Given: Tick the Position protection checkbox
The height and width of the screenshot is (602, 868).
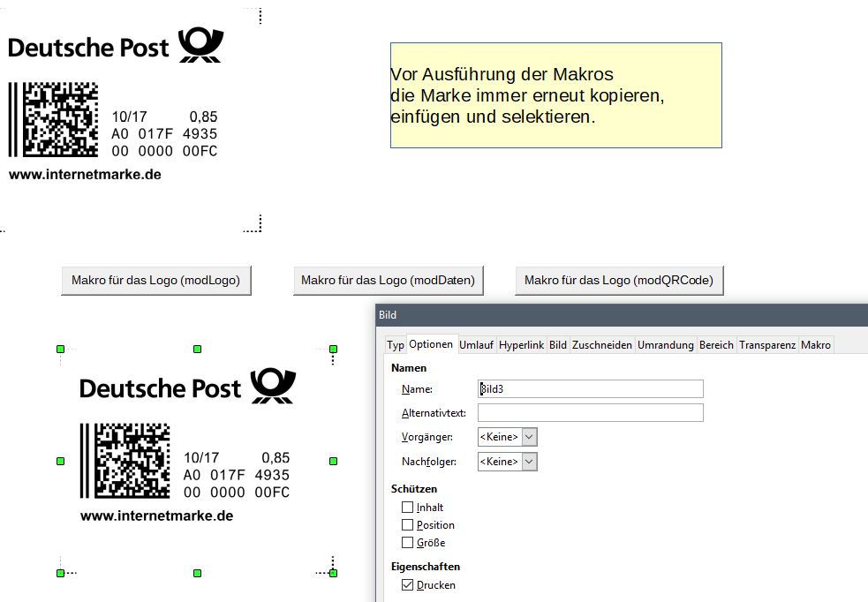Looking at the screenshot, I should tap(407, 524).
